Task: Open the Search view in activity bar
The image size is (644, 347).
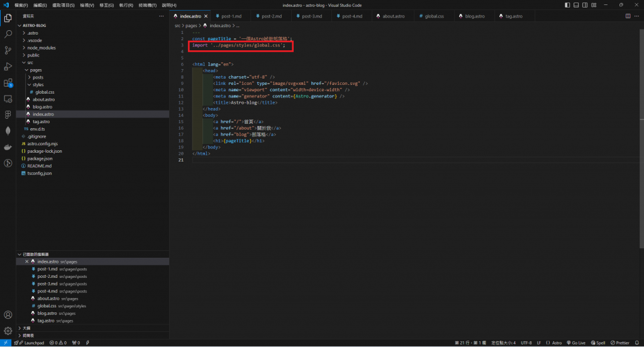Action: [x=8, y=34]
